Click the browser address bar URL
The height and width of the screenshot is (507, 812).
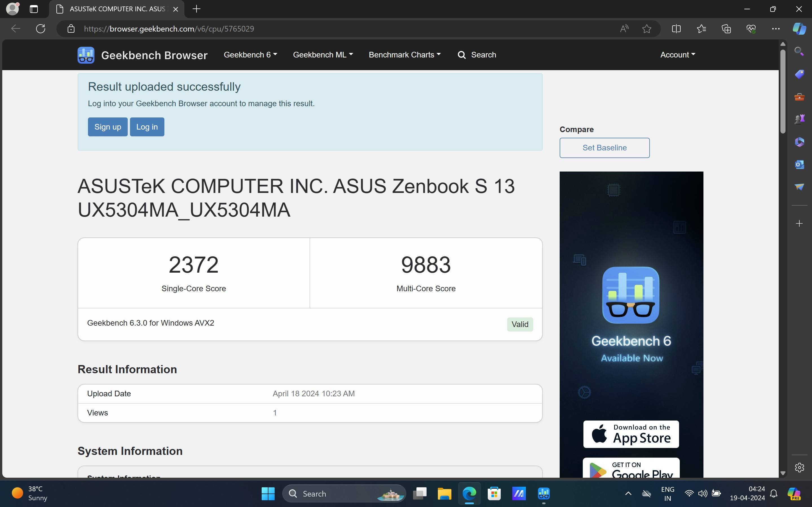point(169,29)
